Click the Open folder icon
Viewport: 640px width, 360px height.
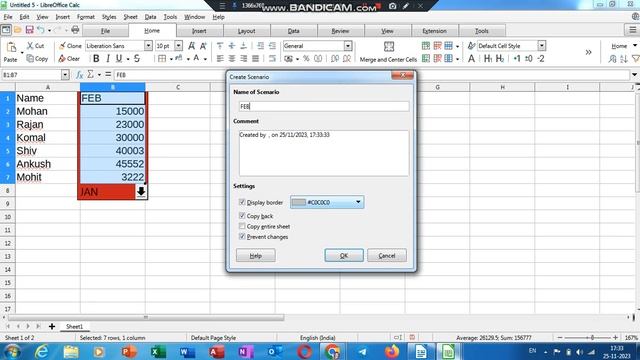tap(18, 30)
